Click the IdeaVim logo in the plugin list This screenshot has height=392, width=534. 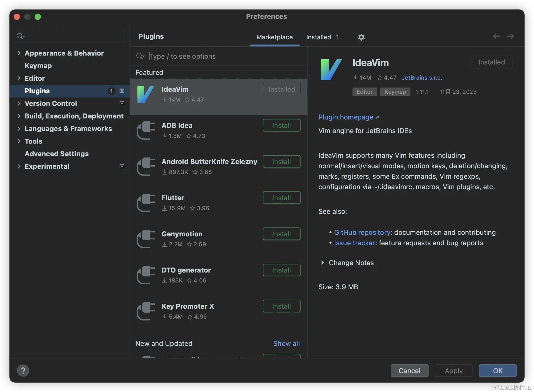[146, 94]
